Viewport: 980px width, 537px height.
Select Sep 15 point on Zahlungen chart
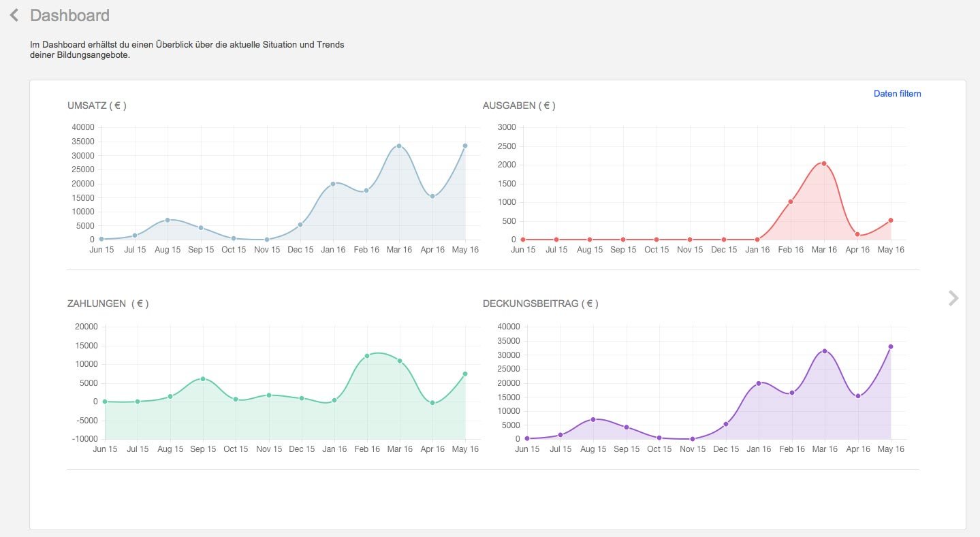(x=203, y=378)
